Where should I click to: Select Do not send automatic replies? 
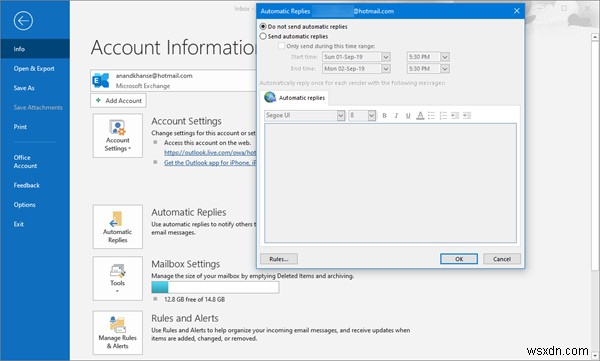[x=263, y=26]
